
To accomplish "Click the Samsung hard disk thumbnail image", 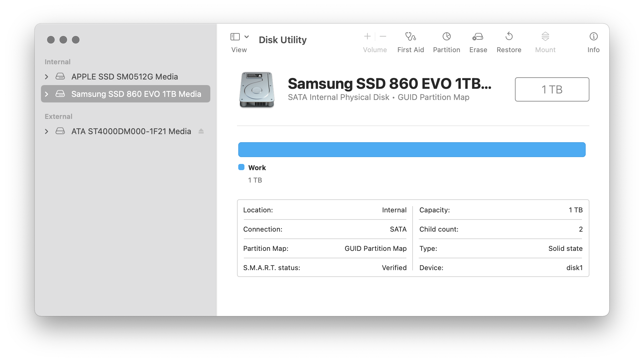I will (x=257, y=90).
